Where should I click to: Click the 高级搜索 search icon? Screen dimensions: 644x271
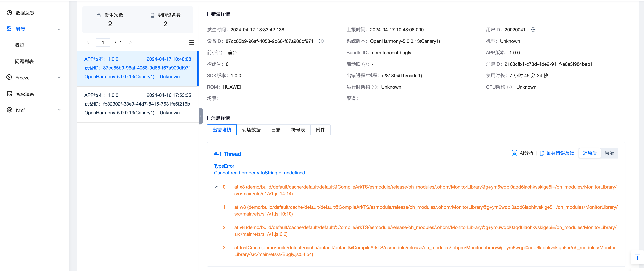tap(9, 94)
